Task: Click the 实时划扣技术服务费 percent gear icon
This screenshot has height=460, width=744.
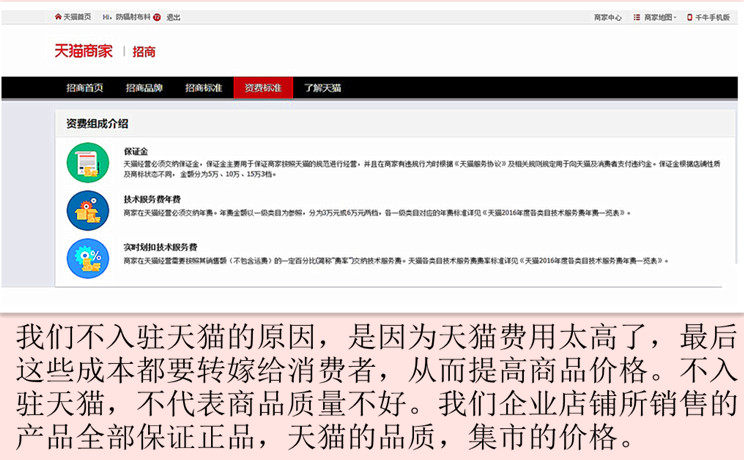Action: coord(88,258)
